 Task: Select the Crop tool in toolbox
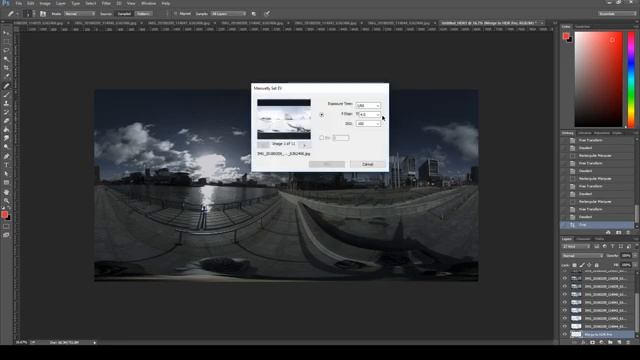[6, 68]
